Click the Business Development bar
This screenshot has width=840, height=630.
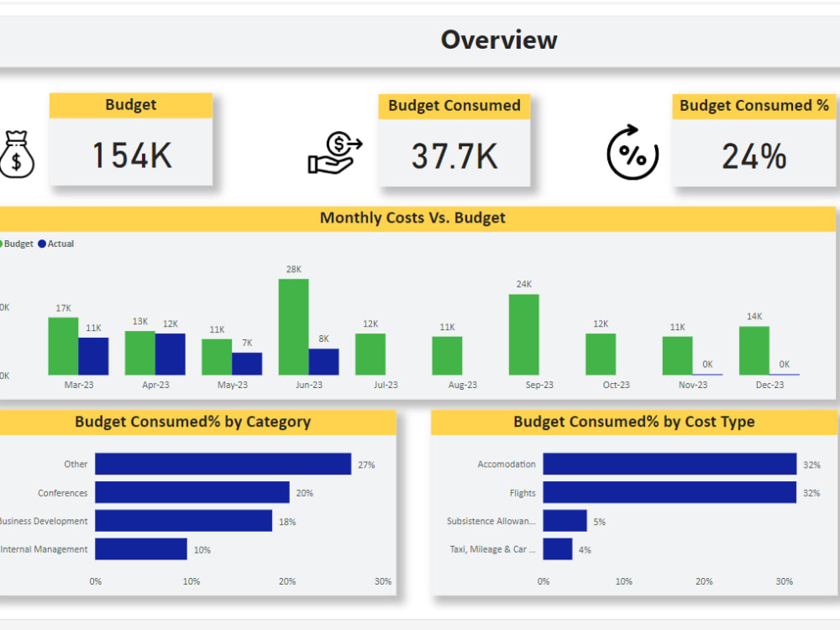[183, 521]
